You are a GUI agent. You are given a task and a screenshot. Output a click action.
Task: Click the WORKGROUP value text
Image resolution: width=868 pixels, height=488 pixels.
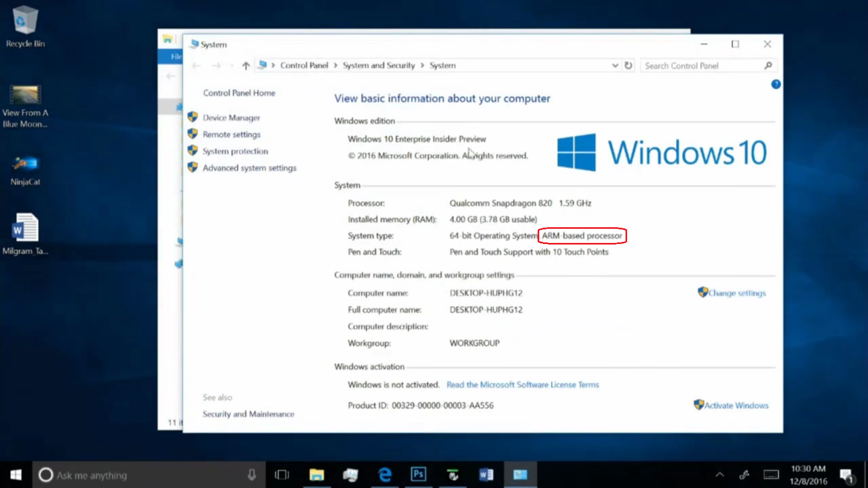pyautogui.click(x=475, y=343)
